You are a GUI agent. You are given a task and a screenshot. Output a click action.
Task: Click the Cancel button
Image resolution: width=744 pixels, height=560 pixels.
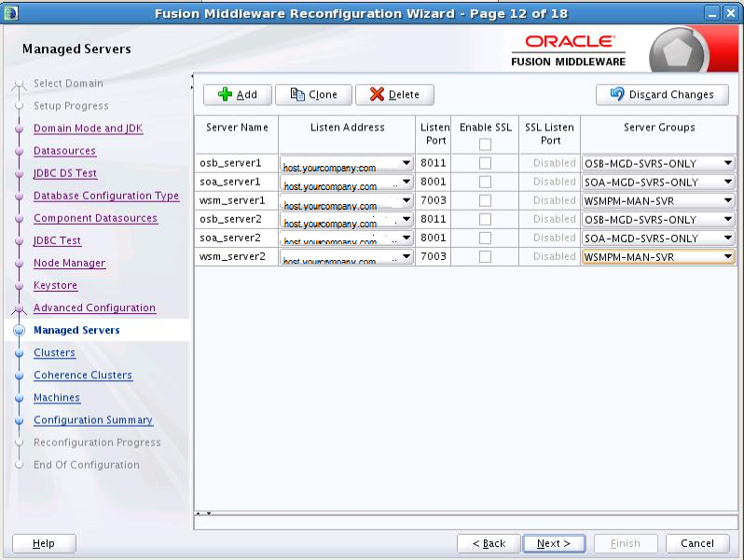click(697, 543)
